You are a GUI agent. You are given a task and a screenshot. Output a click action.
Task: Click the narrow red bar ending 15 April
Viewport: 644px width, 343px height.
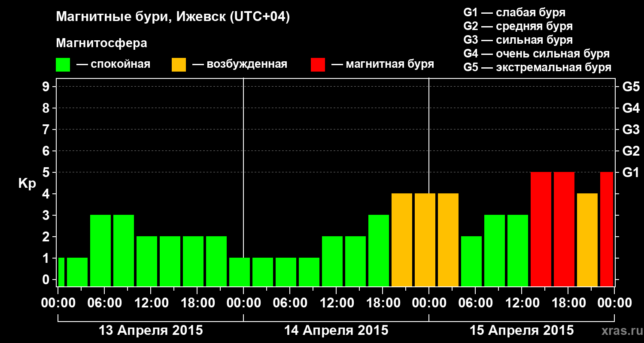point(607,229)
